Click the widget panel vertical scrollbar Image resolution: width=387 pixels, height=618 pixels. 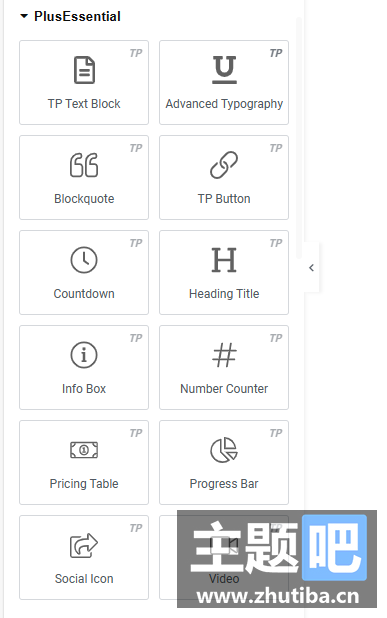299,138
